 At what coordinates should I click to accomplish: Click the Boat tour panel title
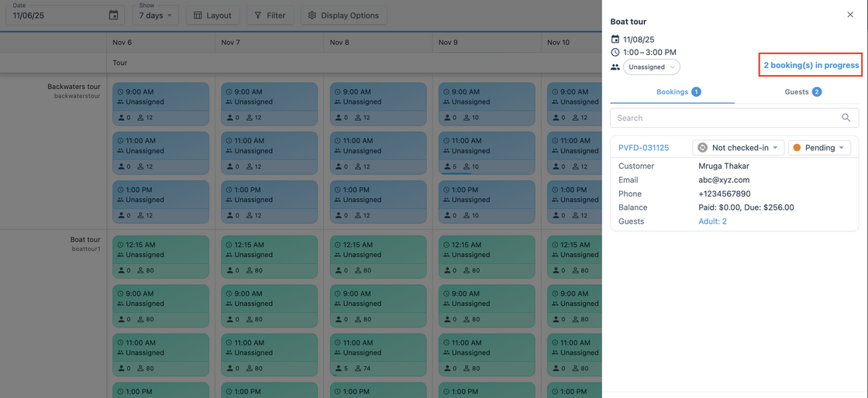[x=629, y=22]
